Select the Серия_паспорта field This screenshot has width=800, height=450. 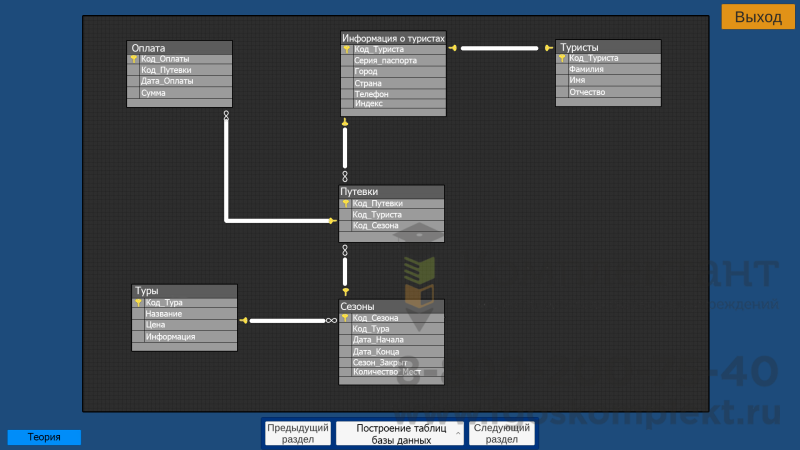(392, 61)
